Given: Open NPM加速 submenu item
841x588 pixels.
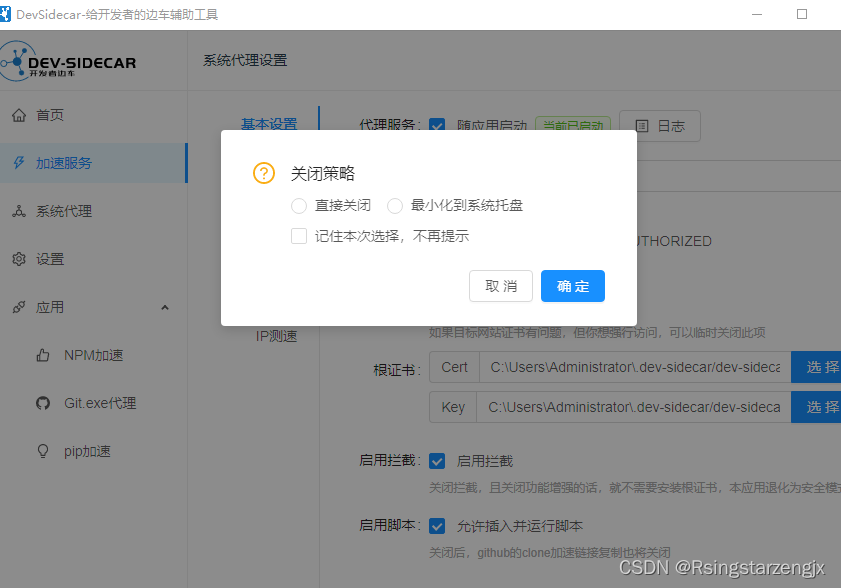Looking at the screenshot, I should [93, 355].
